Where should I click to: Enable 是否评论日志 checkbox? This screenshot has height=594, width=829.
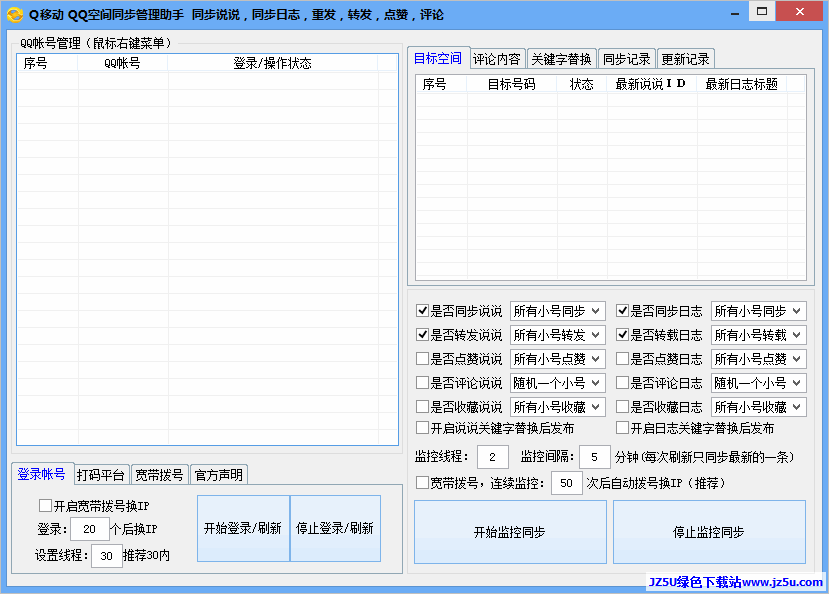point(622,383)
